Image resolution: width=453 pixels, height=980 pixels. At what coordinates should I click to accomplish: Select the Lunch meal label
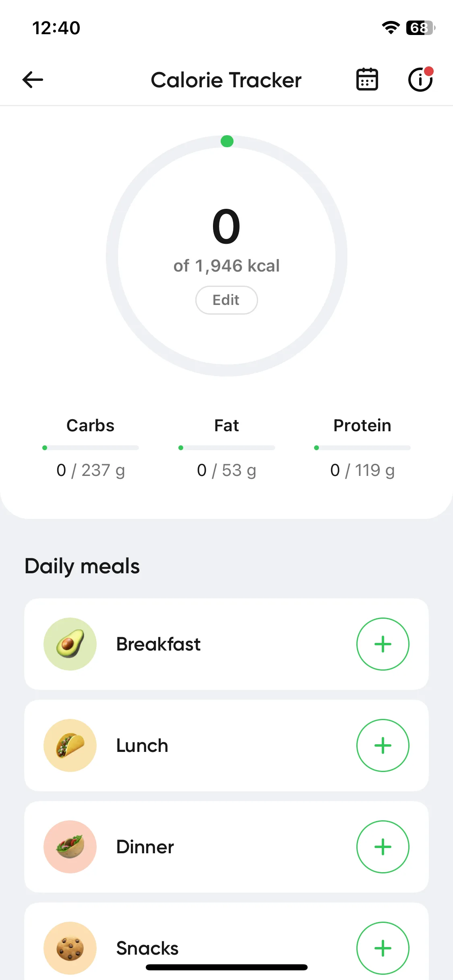pyautogui.click(x=142, y=745)
